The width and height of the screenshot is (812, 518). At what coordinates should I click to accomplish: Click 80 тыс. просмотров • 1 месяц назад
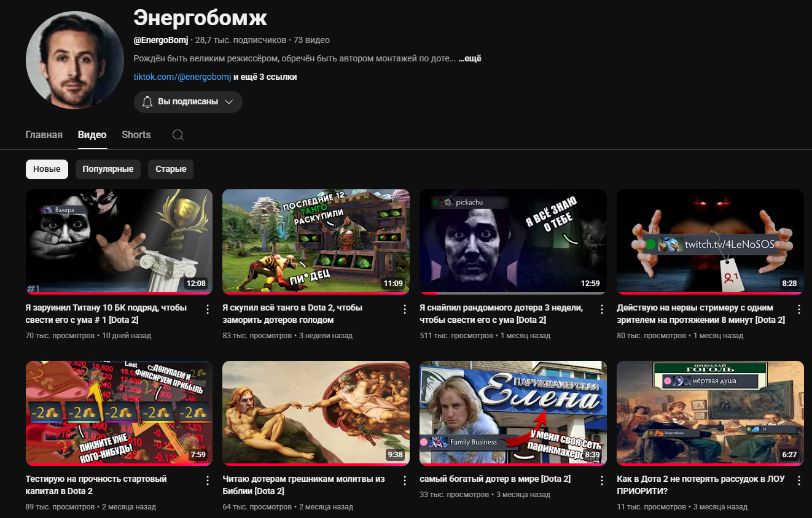(x=680, y=336)
